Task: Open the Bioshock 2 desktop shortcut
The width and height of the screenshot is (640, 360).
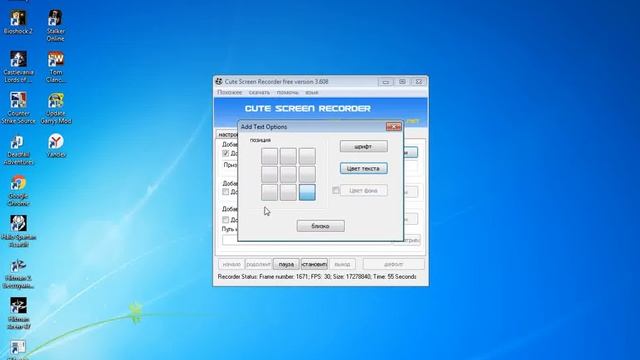Action: (x=18, y=22)
